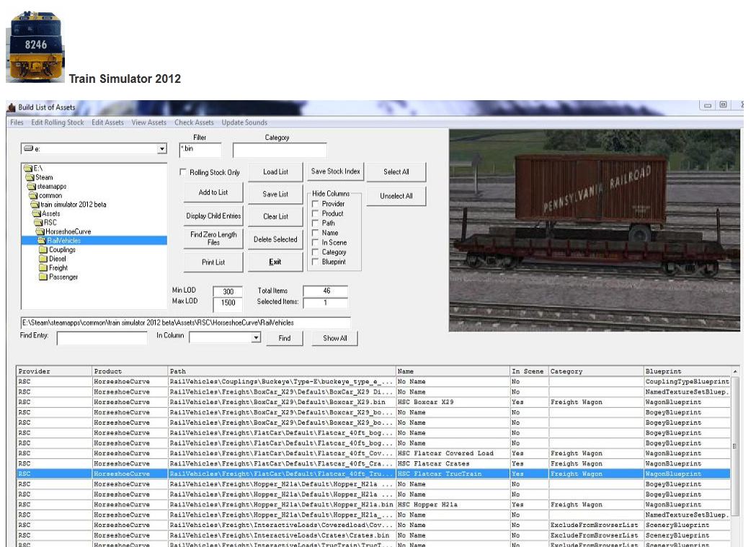Click the Save Stock Index button
This screenshot has height=547, width=756.
point(335,172)
